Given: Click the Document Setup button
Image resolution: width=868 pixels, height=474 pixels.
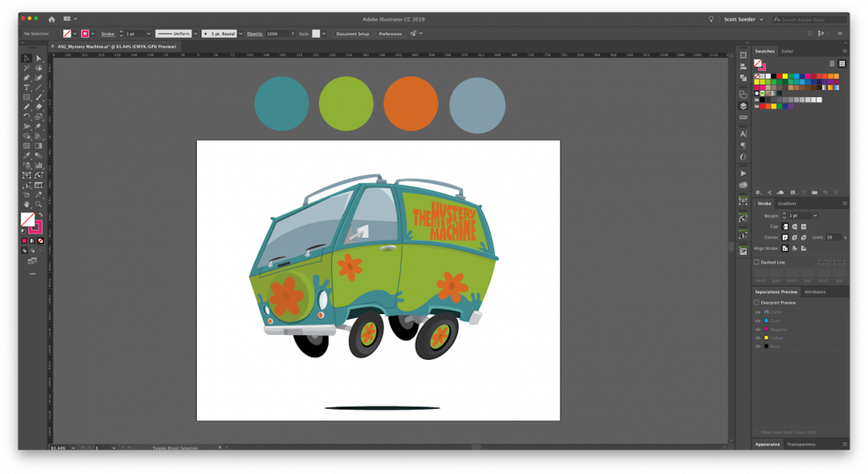Looking at the screenshot, I should tap(352, 34).
